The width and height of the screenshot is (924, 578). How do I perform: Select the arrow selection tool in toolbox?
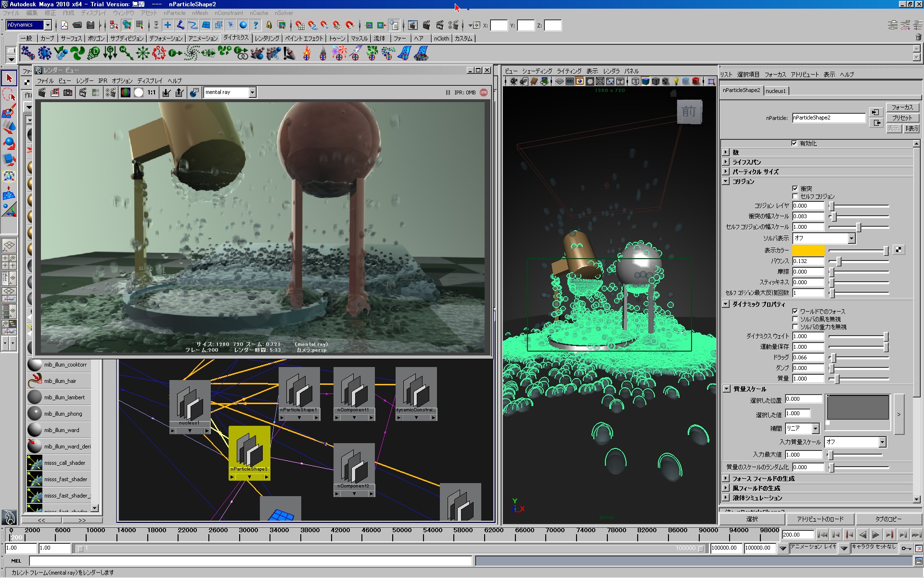pyautogui.click(x=9, y=78)
